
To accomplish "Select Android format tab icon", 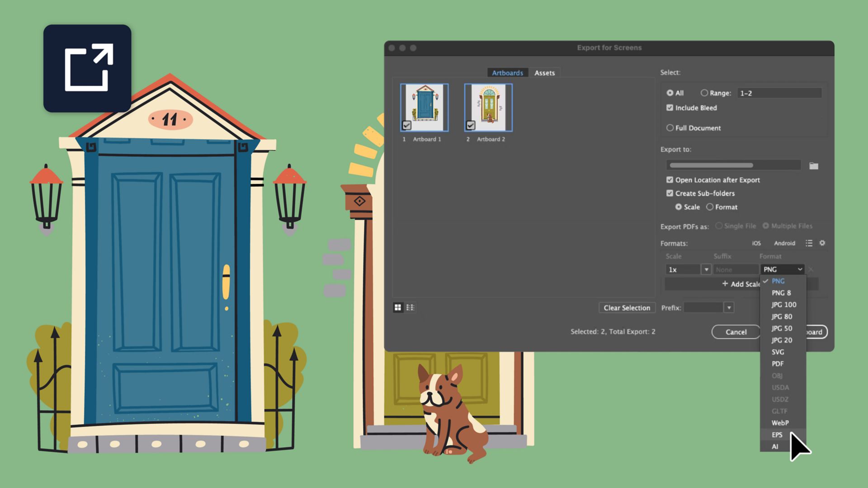I will (784, 243).
